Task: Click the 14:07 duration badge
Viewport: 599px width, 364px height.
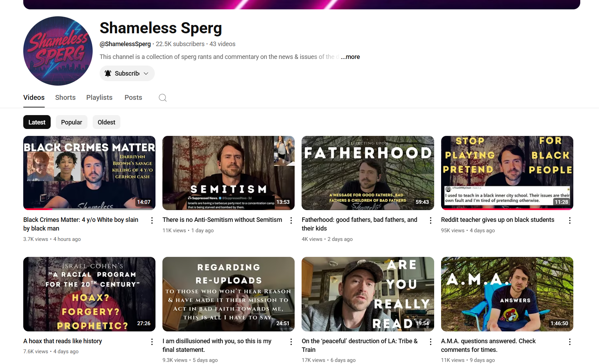Action: [x=144, y=202]
